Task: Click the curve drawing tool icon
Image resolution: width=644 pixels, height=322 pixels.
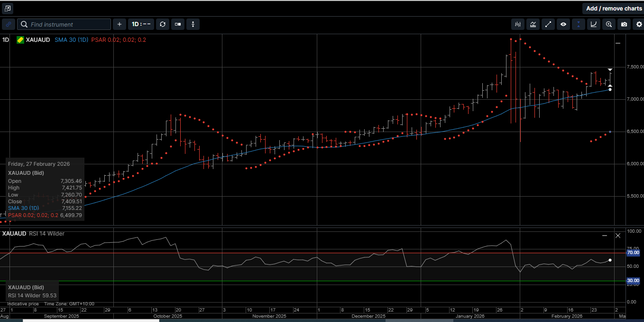Action: coord(593,24)
